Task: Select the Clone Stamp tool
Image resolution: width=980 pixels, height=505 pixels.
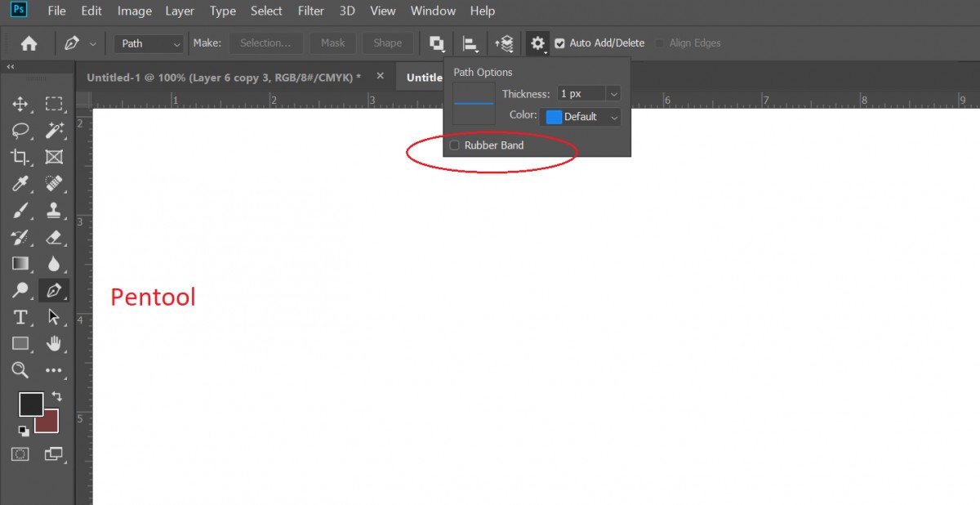Action: point(54,210)
